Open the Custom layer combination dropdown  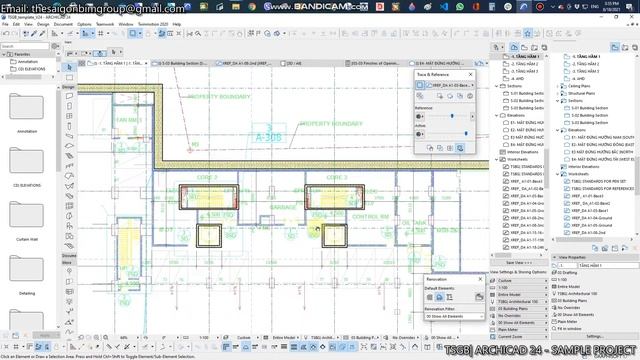tap(522, 281)
